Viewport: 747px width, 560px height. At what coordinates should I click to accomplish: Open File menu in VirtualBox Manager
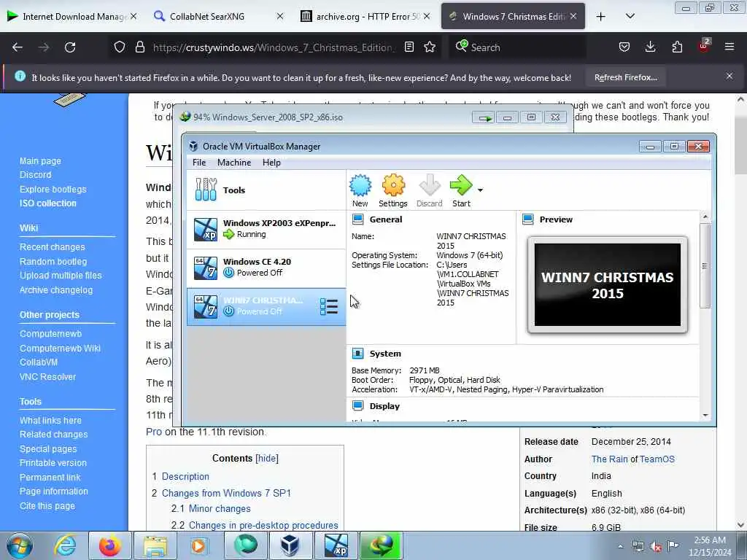[x=199, y=163]
